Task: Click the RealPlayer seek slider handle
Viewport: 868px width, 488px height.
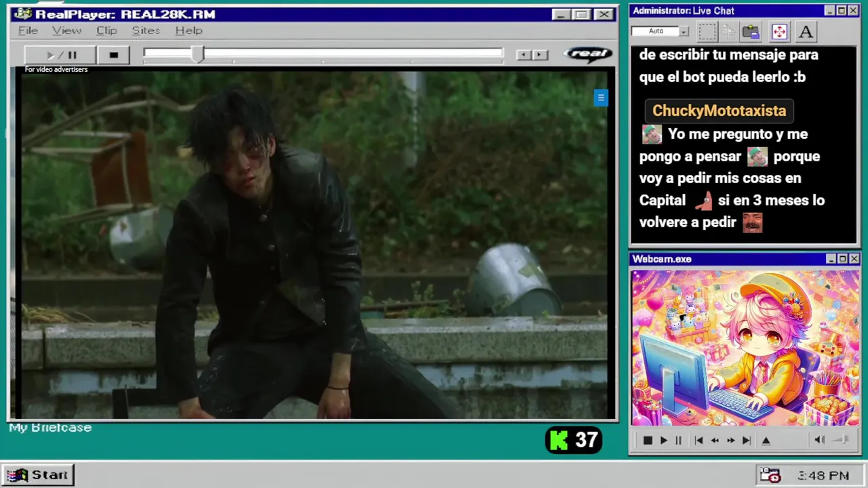Action: click(197, 55)
